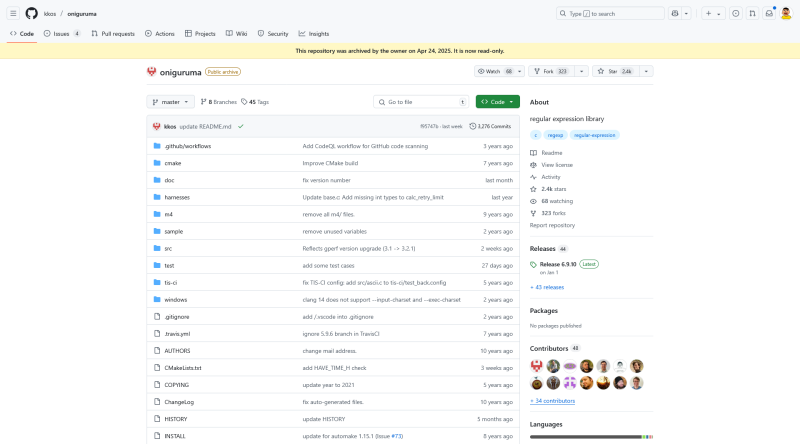Viewport: 800px width, 444px height.
Task: View the 45 Tags link
Action: (255, 102)
